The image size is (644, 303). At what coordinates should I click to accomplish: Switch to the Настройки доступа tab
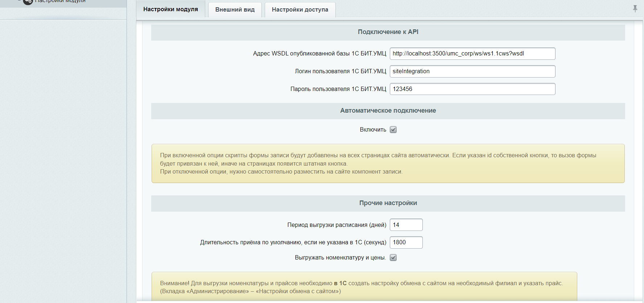(300, 10)
